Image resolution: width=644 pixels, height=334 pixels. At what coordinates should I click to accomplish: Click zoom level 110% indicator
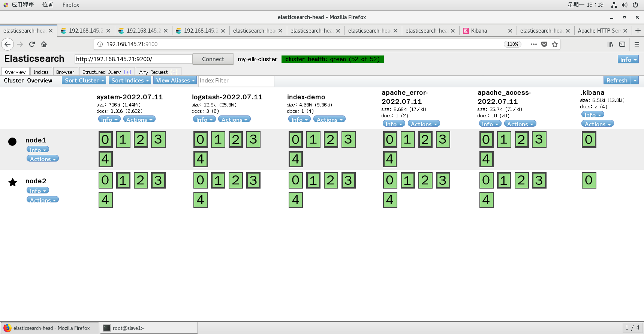coord(512,44)
